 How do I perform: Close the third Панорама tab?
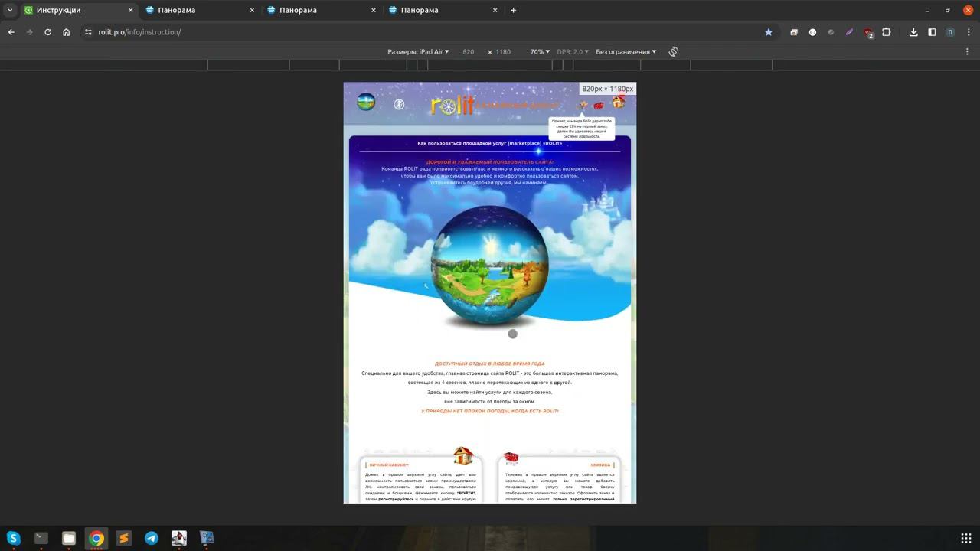pos(495,11)
